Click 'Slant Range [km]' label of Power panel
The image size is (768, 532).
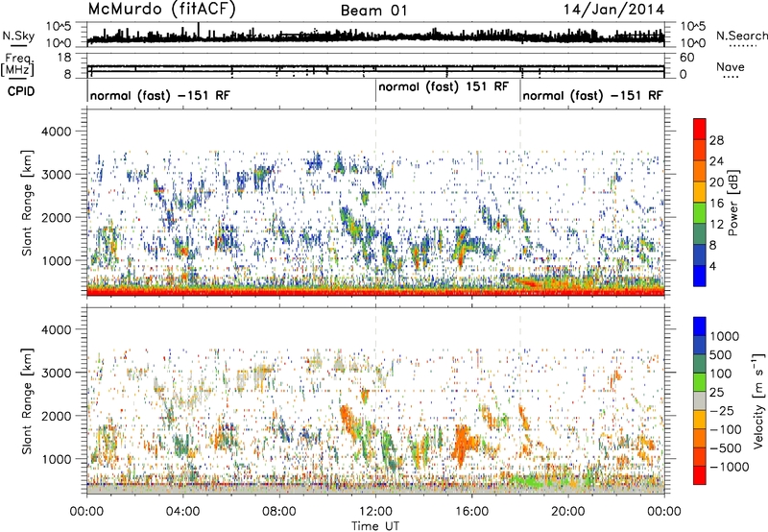pyautogui.click(x=28, y=203)
